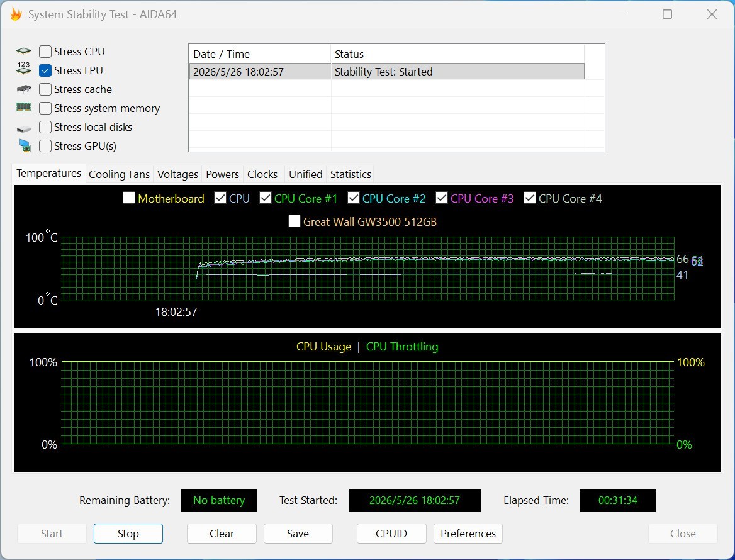Show Great Wall GW3500 512GB temperature line
The height and width of the screenshot is (560, 735).
point(295,221)
